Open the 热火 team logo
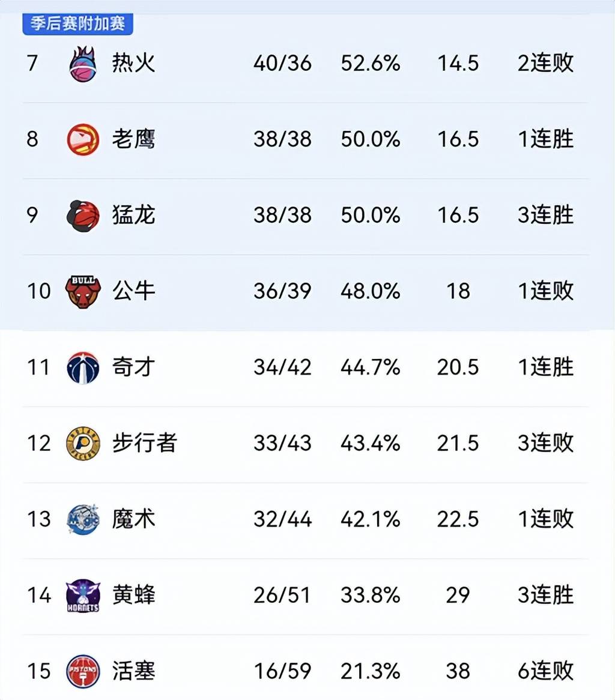This screenshot has height=700, width=615. [x=83, y=64]
